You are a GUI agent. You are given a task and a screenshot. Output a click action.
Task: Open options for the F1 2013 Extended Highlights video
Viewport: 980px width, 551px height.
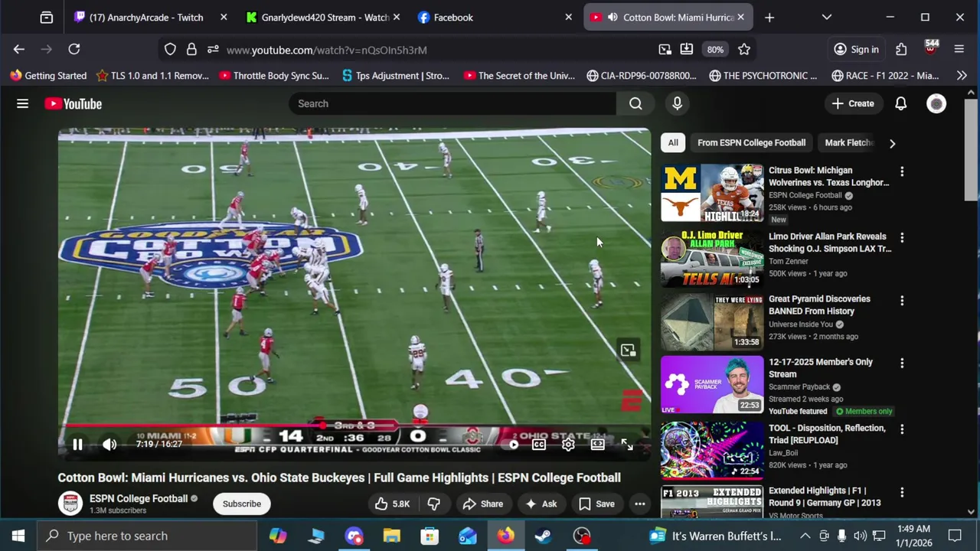[x=902, y=492]
